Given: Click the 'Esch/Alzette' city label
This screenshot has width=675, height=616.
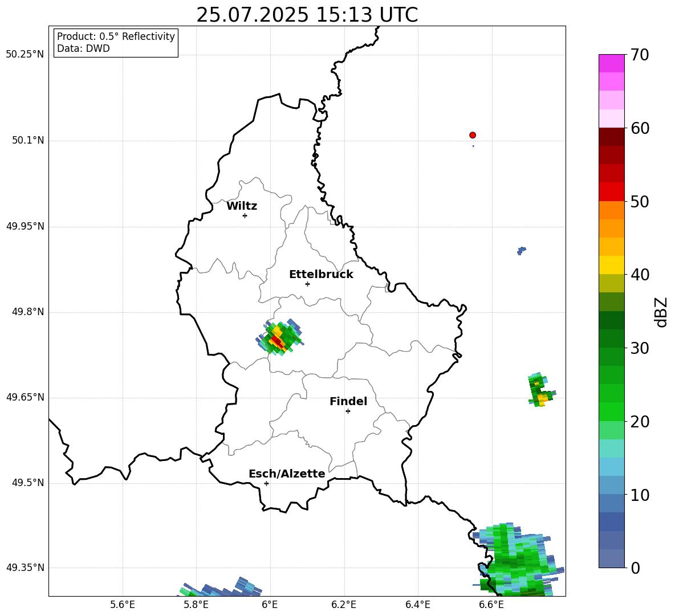Looking at the screenshot, I should pyautogui.click(x=287, y=474).
